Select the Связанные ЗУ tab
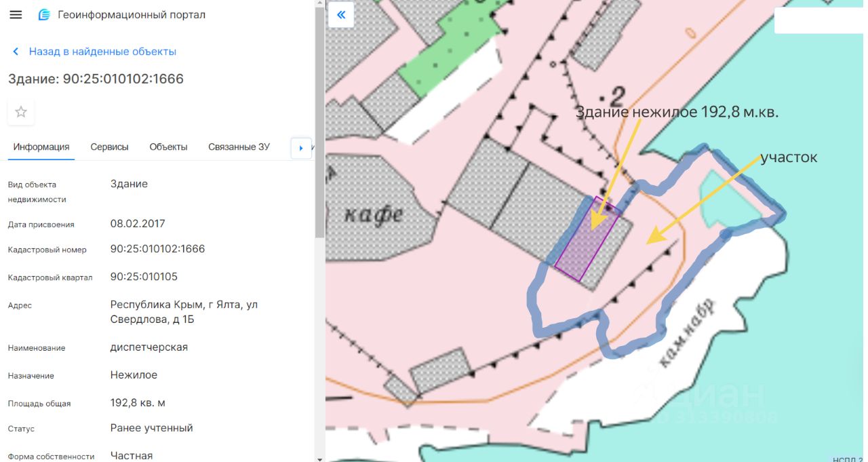The width and height of the screenshot is (868, 462). (x=239, y=147)
